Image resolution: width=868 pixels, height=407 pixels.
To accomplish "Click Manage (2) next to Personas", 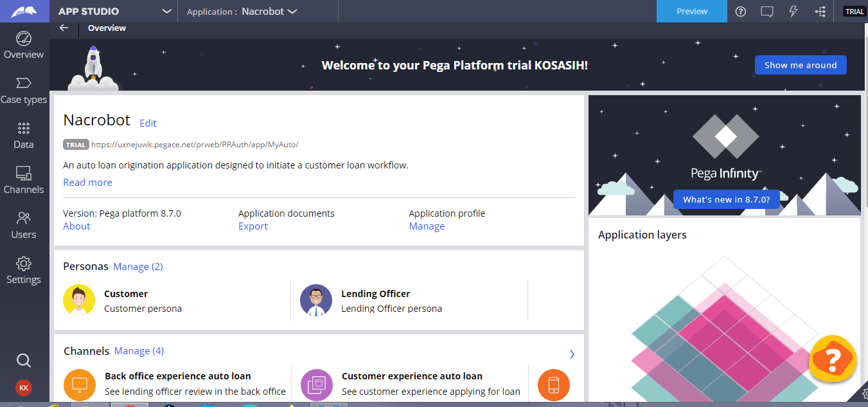I will click(138, 267).
